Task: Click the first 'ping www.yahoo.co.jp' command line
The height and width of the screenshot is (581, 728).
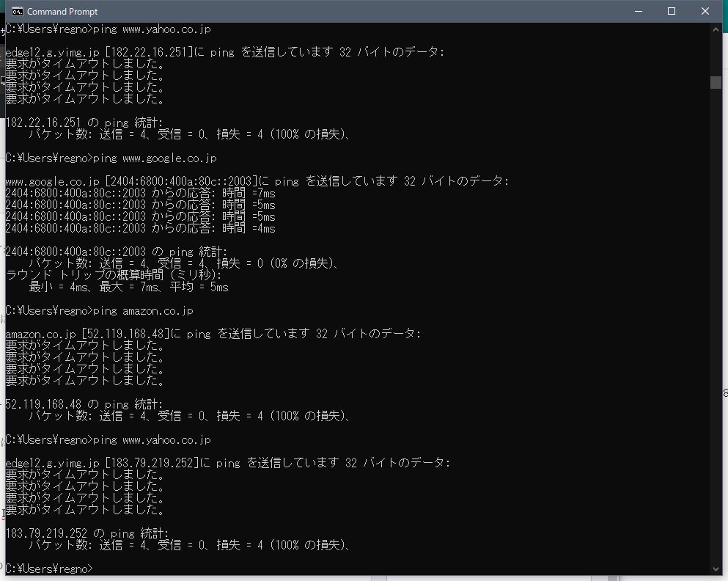Action: [x=109, y=29]
